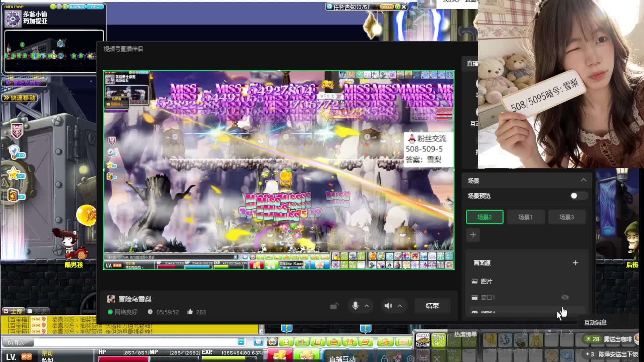
Task: Open the inventory briefcase icon
Action: [334, 342]
